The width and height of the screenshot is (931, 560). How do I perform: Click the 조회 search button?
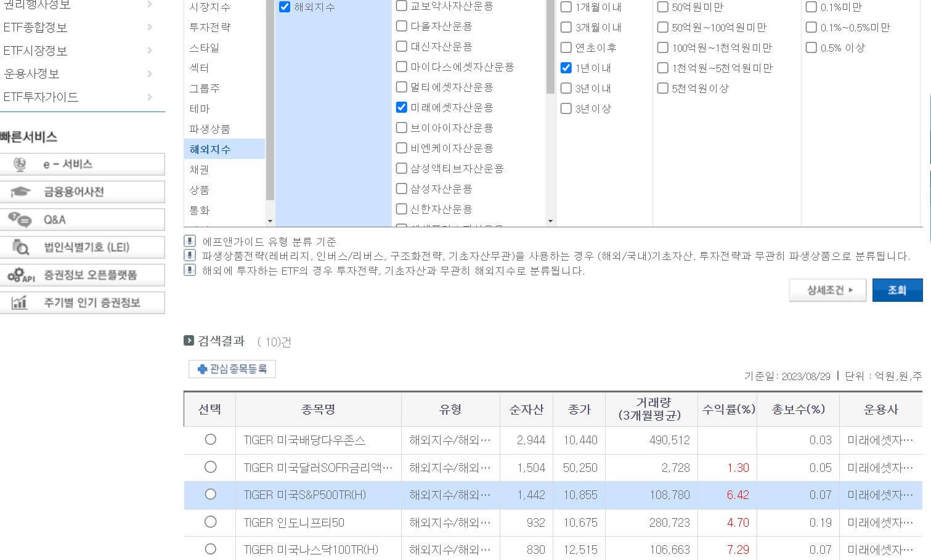(897, 290)
